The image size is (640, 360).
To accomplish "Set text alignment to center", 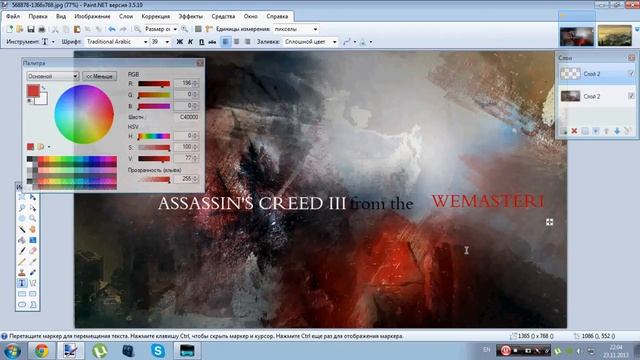I will click(237, 42).
